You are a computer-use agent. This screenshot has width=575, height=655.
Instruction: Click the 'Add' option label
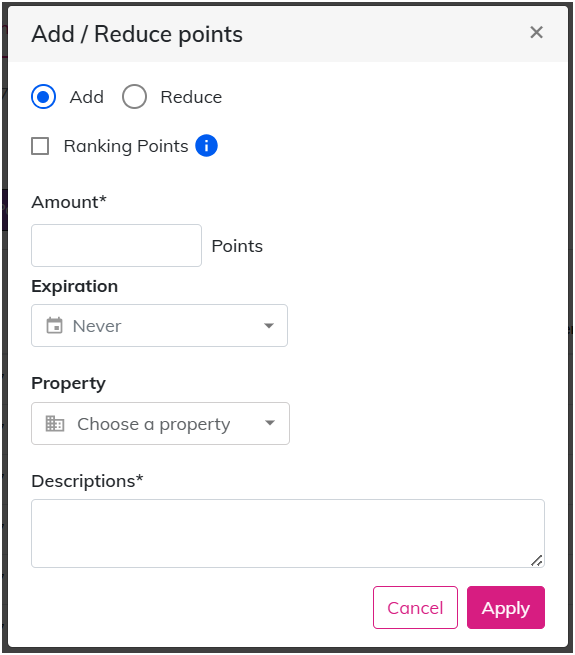point(87,97)
